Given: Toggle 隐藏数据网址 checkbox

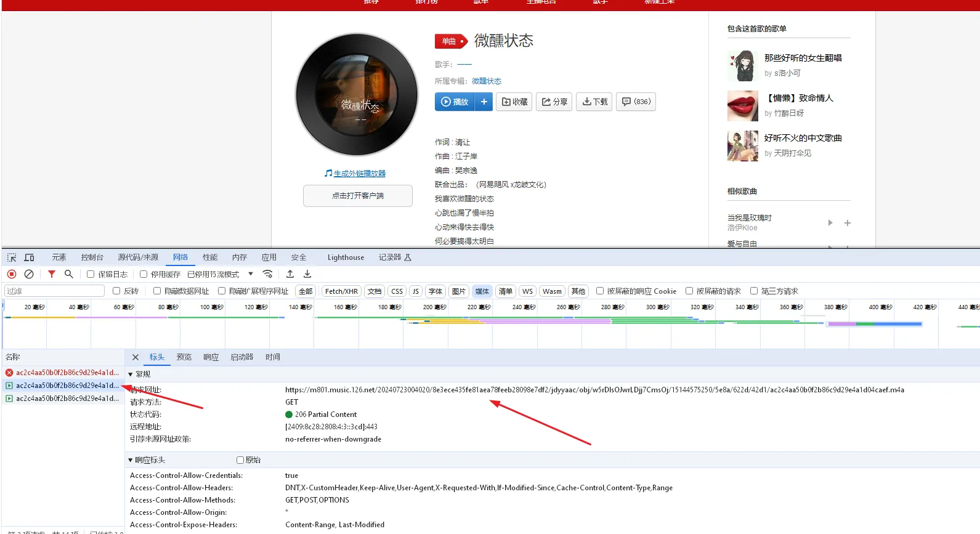Looking at the screenshot, I should [157, 291].
